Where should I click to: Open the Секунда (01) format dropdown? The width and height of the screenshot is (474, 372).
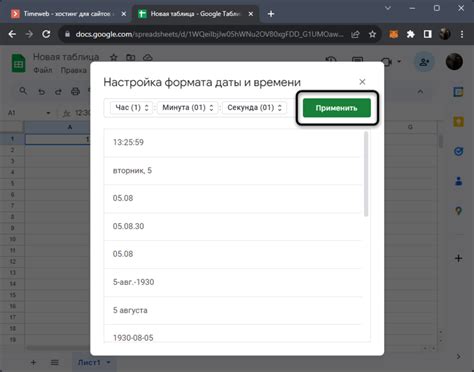(254, 108)
